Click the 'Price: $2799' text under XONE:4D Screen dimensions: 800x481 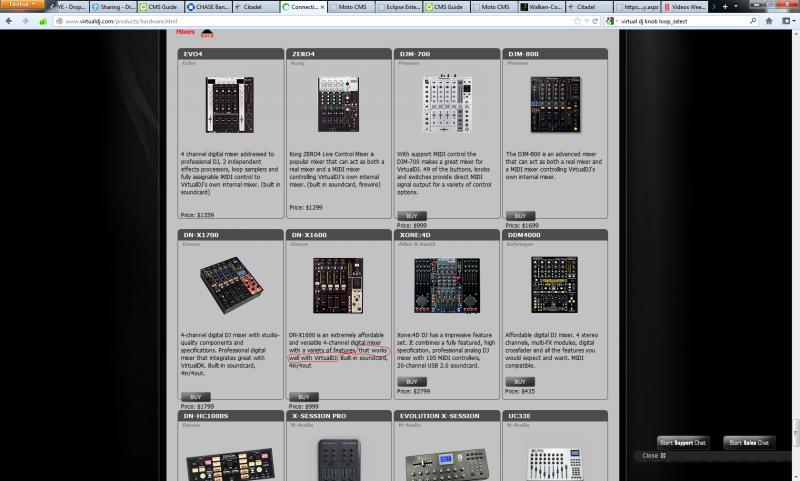coord(413,391)
